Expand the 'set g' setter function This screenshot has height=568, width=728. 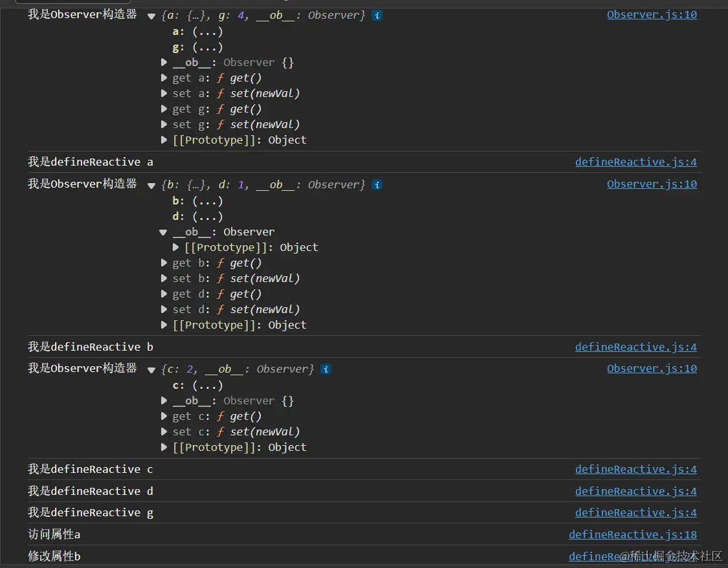pos(164,124)
